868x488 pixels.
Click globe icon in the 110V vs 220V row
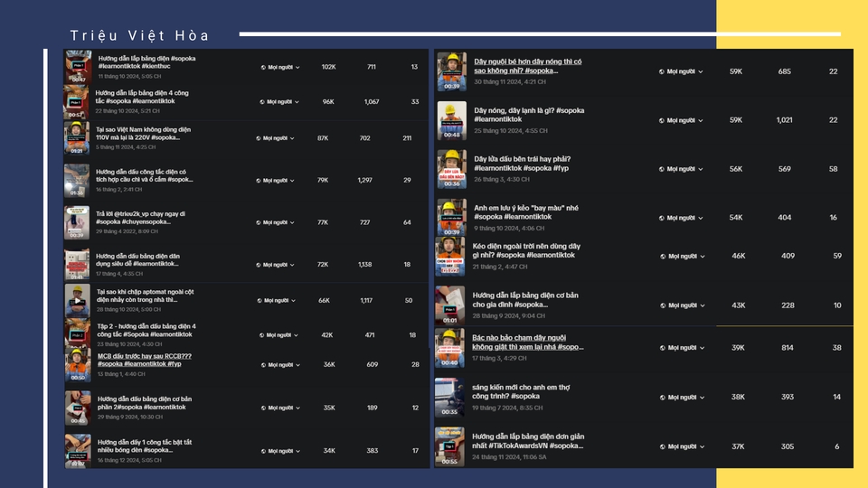tap(259, 138)
